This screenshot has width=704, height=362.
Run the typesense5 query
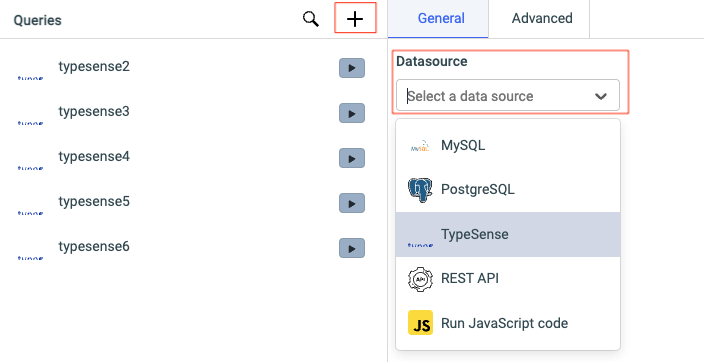point(352,203)
